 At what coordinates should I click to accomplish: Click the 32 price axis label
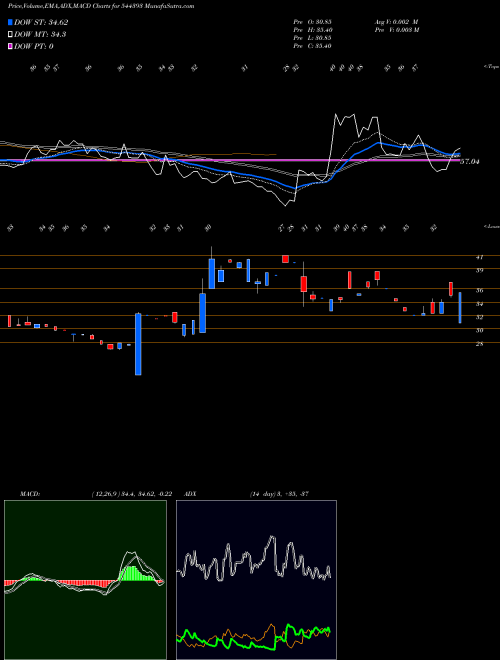pyautogui.click(x=479, y=317)
